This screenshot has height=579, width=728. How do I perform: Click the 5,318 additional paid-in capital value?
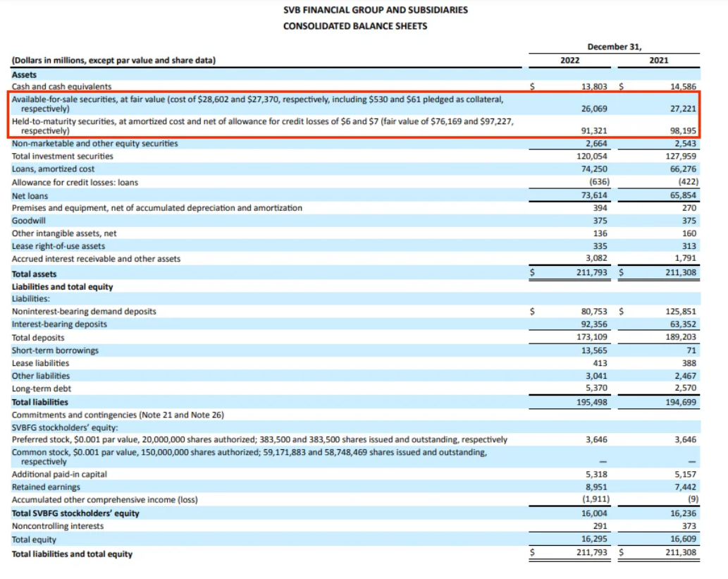(596, 475)
